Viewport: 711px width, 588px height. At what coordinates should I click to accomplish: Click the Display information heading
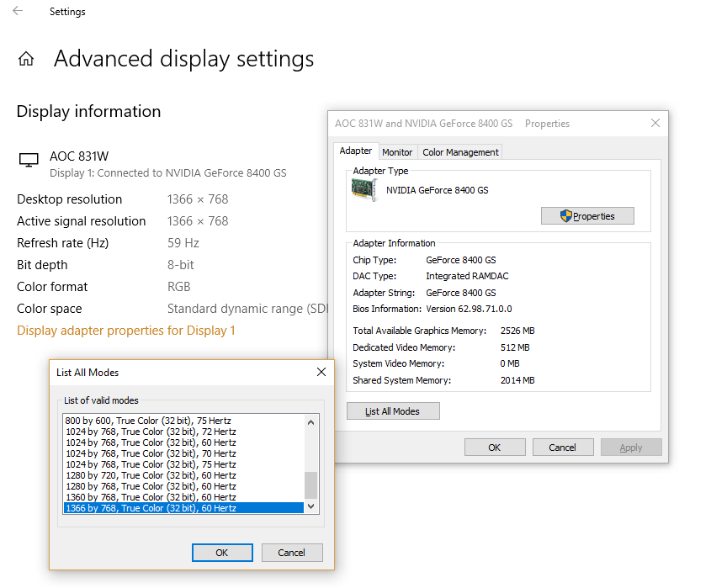click(89, 112)
